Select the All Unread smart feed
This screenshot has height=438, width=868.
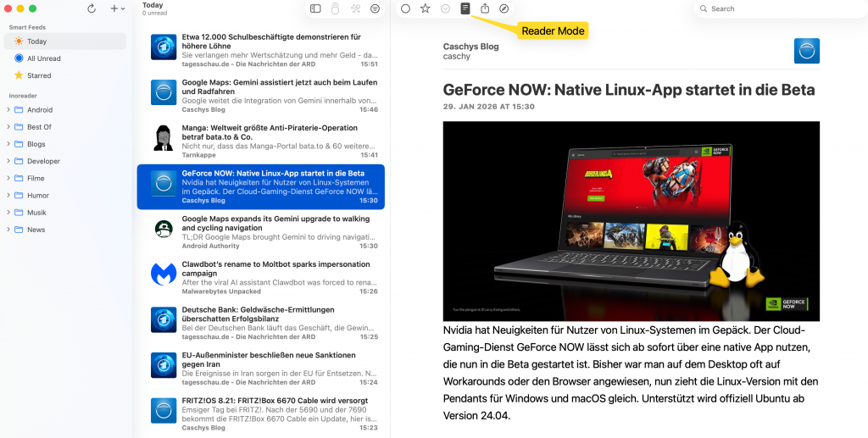coord(64,58)
